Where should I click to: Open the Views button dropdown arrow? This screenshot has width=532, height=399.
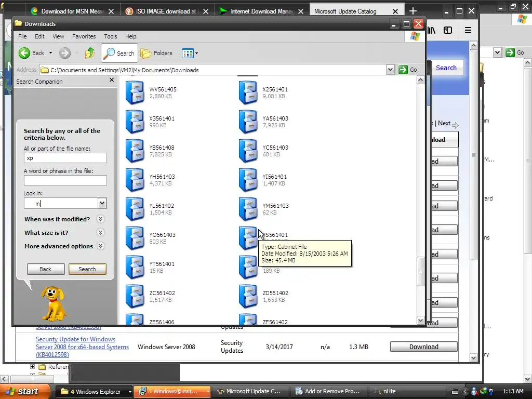(x=196, y=54)
